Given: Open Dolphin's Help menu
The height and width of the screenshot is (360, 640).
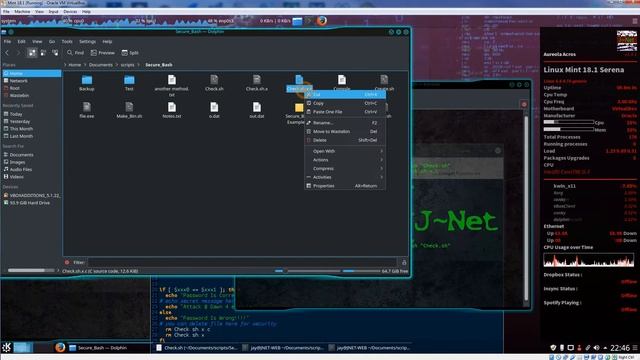Looking at the screenshot, I should click(107, 42).
